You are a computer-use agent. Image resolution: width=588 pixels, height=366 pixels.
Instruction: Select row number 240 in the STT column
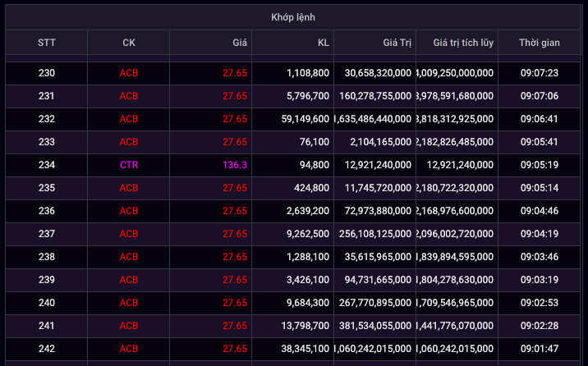(47, 303)
